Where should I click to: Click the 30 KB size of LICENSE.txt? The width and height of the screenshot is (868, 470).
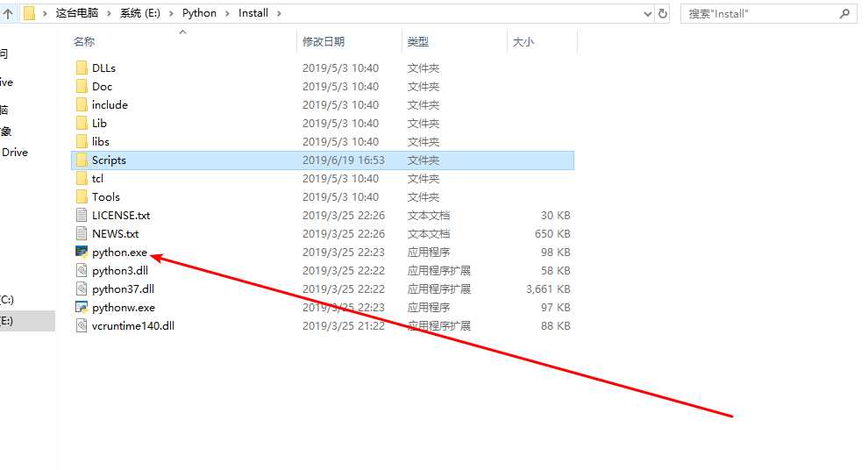555,216
